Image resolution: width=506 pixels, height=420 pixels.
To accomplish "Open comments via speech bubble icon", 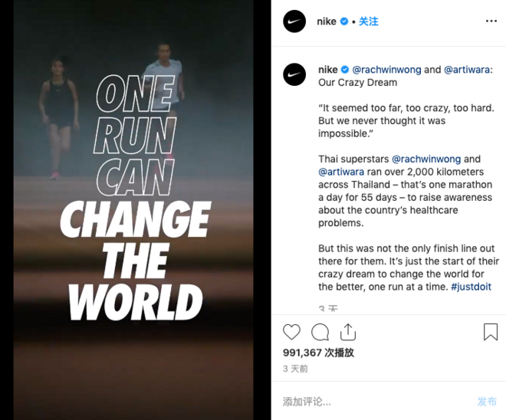I will (x=320, y=333).
